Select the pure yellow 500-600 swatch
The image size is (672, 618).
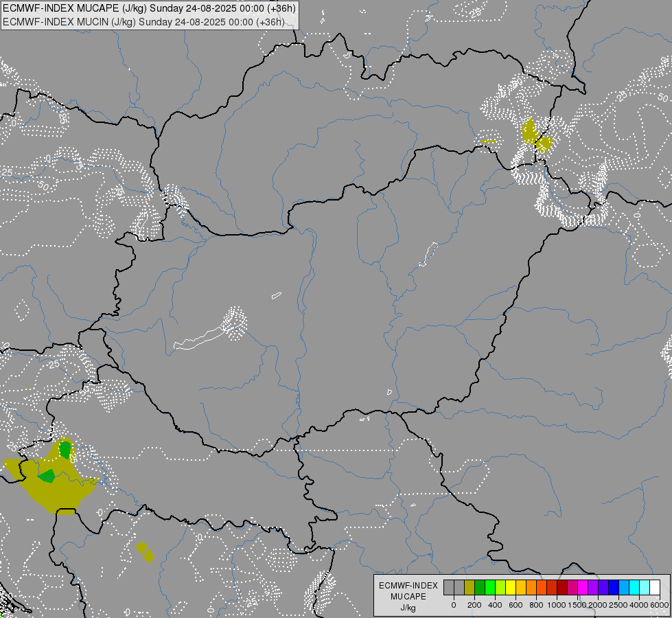point(511,587)
